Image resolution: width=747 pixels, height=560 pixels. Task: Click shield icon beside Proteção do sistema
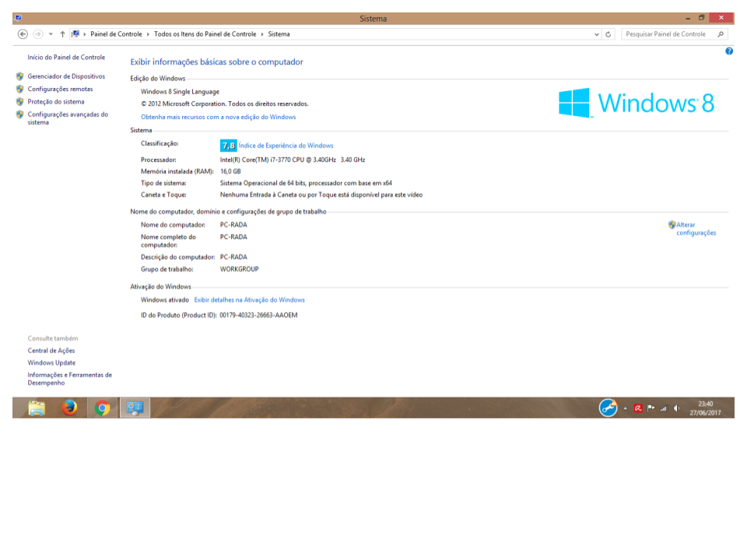click(x=19, y=101)
